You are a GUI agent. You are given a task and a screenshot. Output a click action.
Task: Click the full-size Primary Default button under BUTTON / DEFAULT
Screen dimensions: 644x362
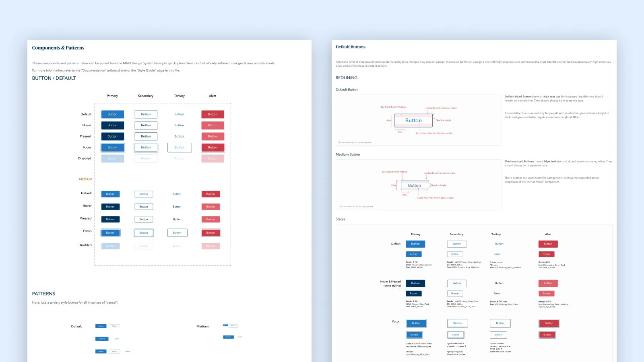pyautogui.click(x=113, y=114)
